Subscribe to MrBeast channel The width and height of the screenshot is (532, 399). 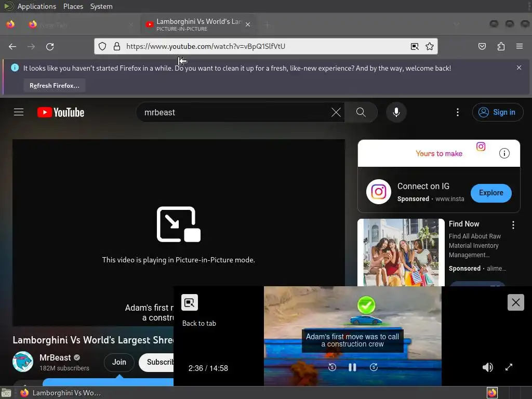(x=157, y=362)
